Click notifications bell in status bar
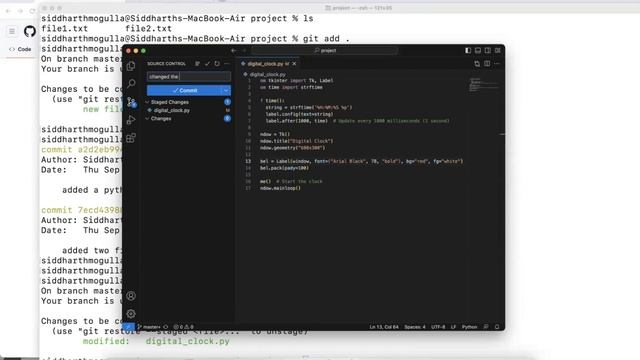 [x=497, y=327]
